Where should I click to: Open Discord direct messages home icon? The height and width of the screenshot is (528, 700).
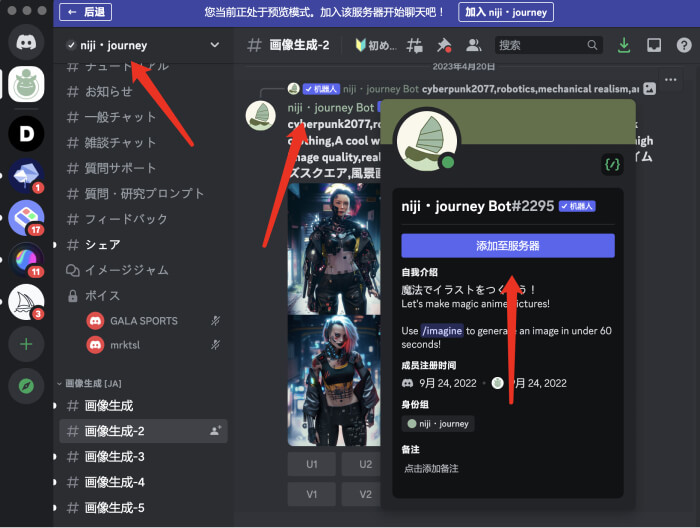click(26, 42)
